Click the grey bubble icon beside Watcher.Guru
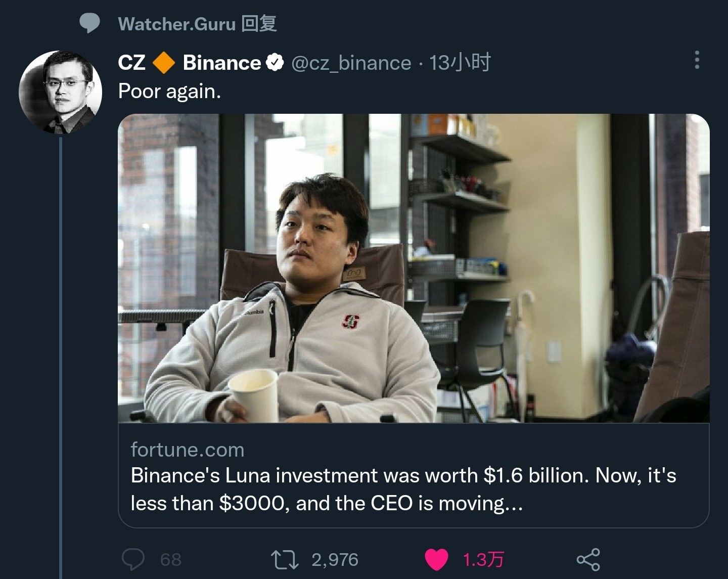Viewport: 728px width, 579px height. point(90,23)
